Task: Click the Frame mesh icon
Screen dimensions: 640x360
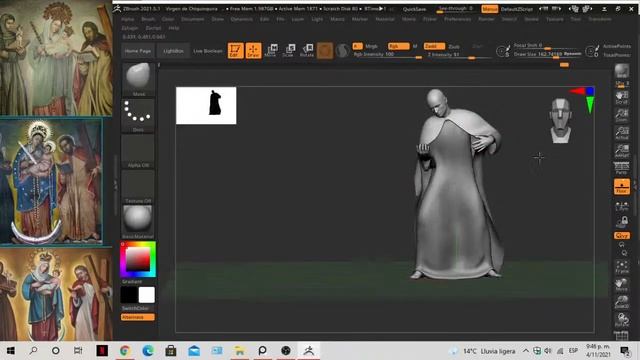Action: (622, 267)
